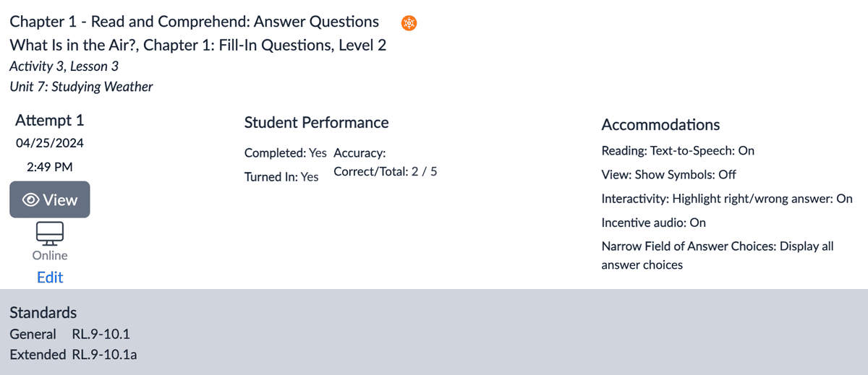868x375 pixels.
Task: Click the eye icon on View button
Action: (x=31, y=200)
